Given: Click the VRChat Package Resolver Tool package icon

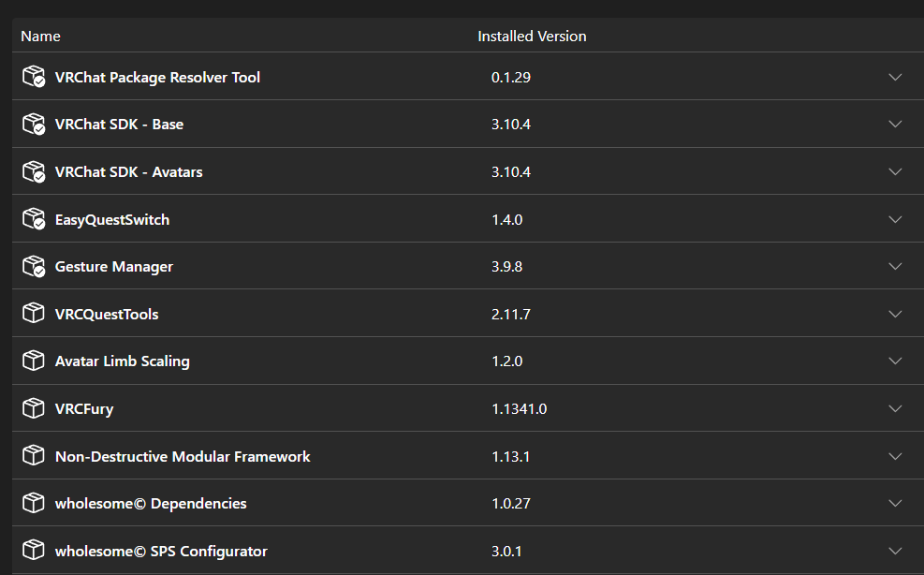Looking at the screenshot, I should (34, 77).
